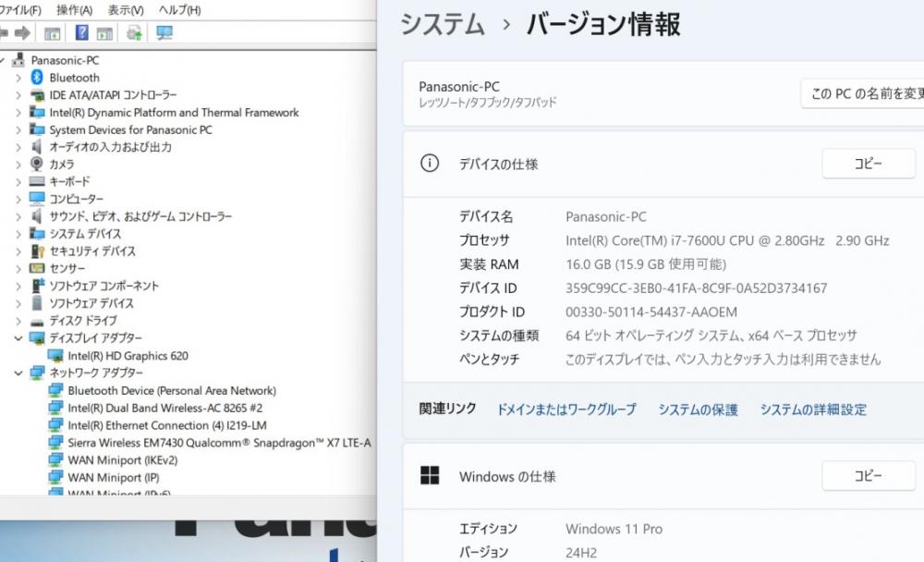This screenshot has height=562, width=924.
Task: Expand the サウンド、ビデオ、およびゲーム コントローラー node
Action: pos(18,216)
